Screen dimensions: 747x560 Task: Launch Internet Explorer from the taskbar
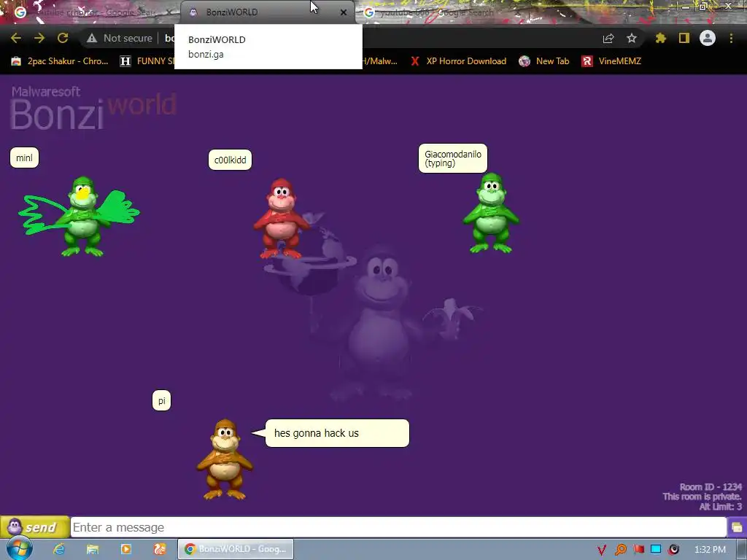click(x=59, y=549)
